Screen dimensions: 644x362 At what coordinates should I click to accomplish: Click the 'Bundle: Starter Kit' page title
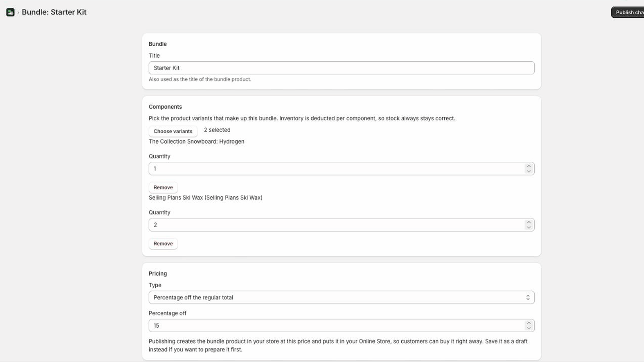click(x=54, y=12)
